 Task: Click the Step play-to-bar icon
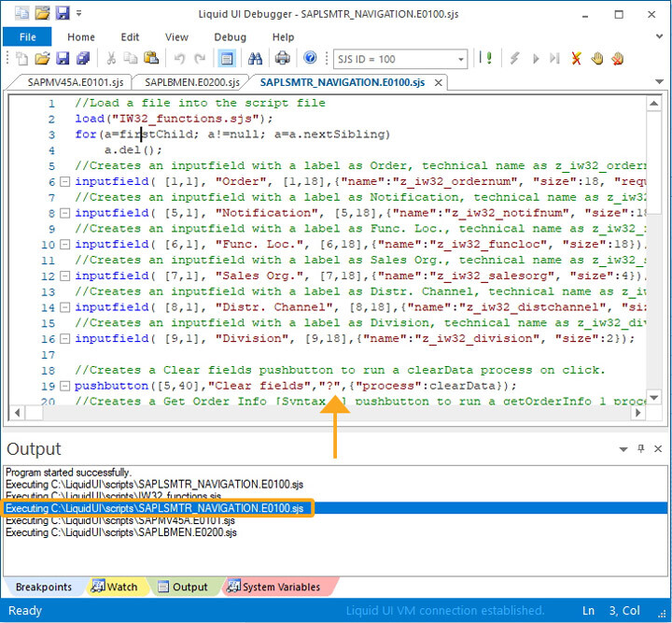[554, 58]
